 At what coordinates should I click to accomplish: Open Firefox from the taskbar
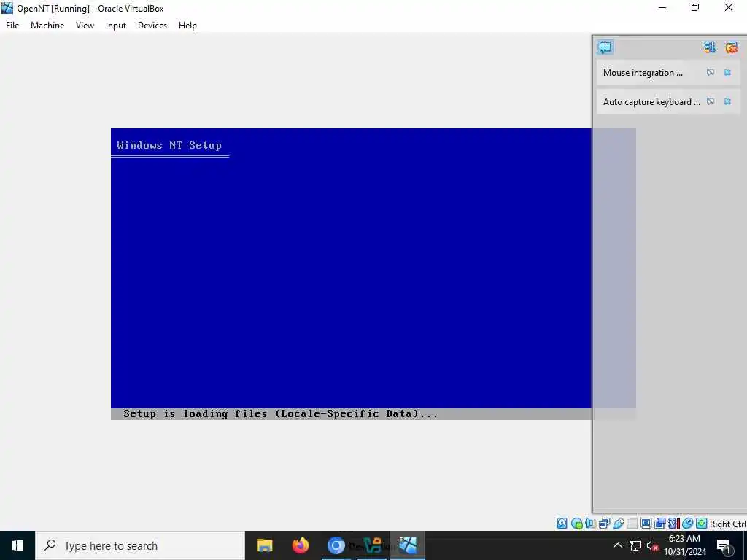tap(300, 545)
